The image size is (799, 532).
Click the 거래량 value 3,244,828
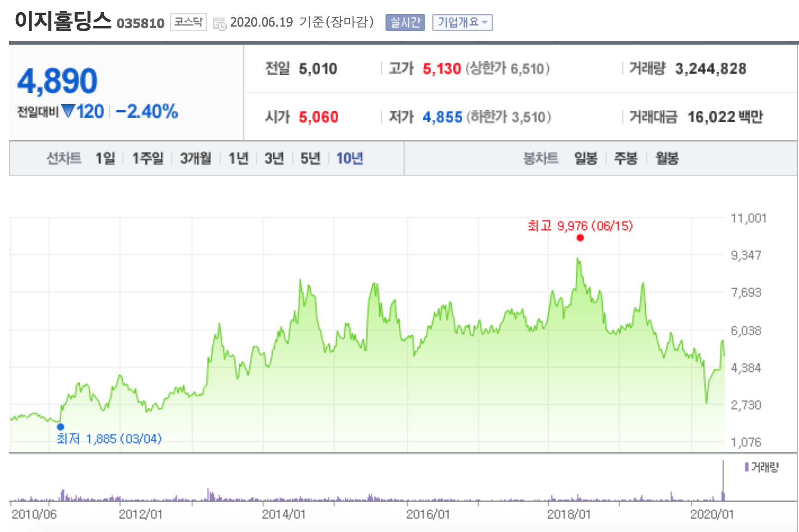711,69
